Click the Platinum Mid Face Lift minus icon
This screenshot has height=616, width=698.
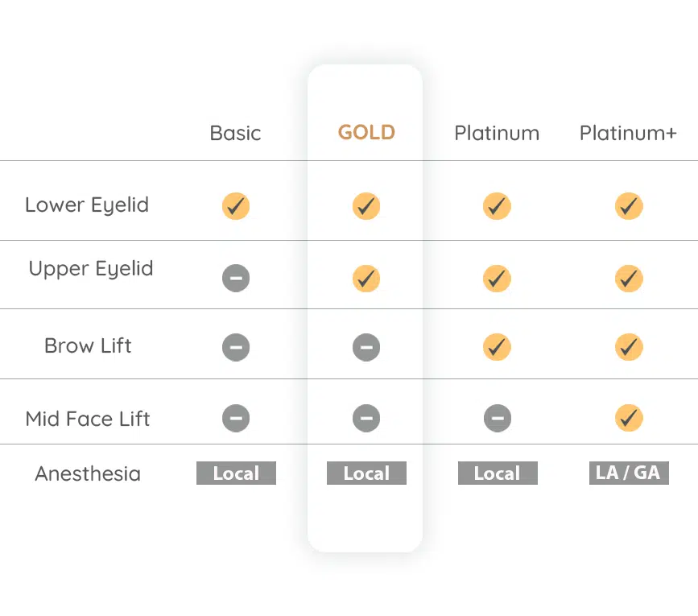[497, 418]
